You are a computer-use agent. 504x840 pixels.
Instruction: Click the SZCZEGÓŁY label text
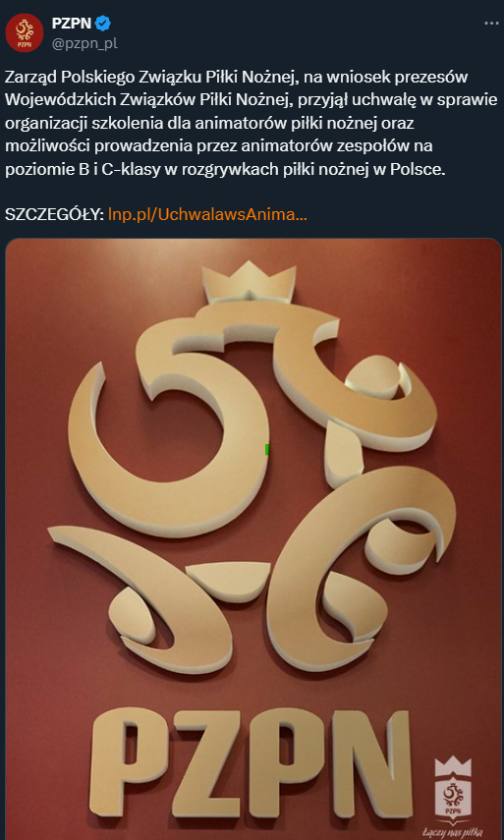[x=54, y=215]
